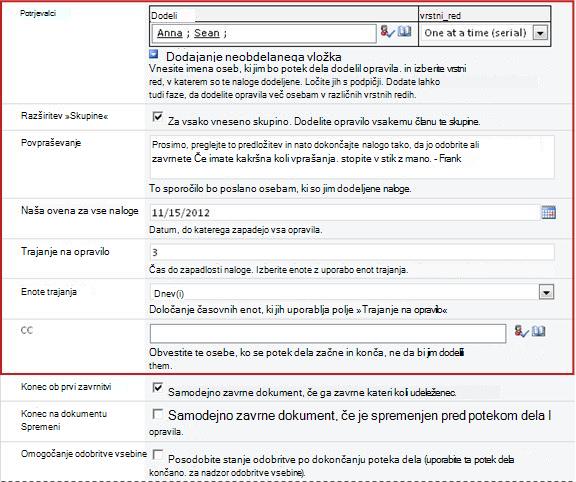Screen dimensions: 576x482
Task: Enable the Konec na dokumentu Spremeni checkbox
Action: tap(158, 414)
